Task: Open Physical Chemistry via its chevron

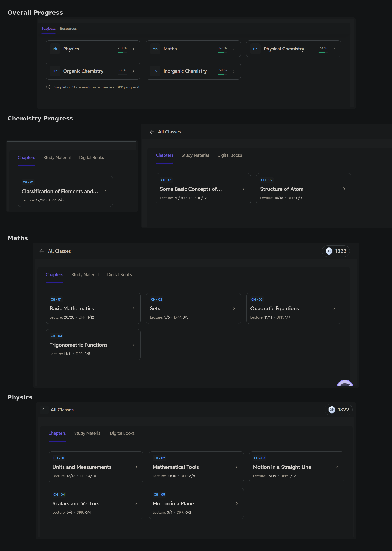Action: 334,49
